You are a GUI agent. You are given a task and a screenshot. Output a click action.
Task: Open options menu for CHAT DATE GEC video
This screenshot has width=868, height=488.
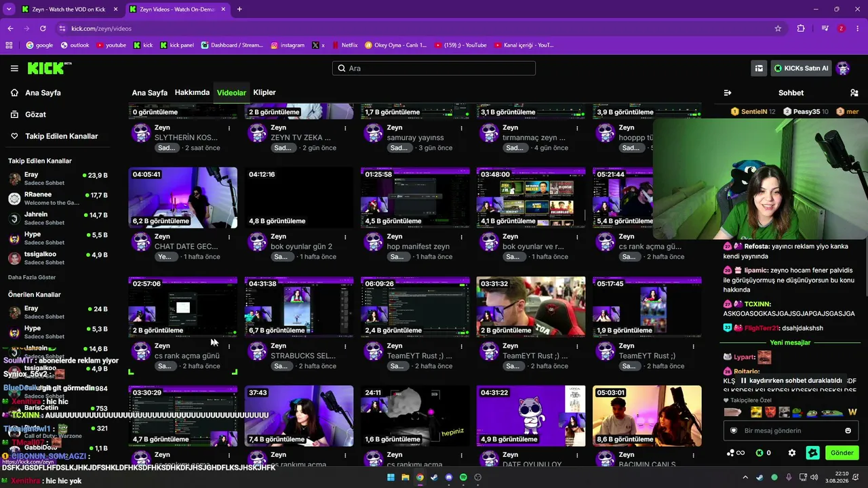coord(229,237)
